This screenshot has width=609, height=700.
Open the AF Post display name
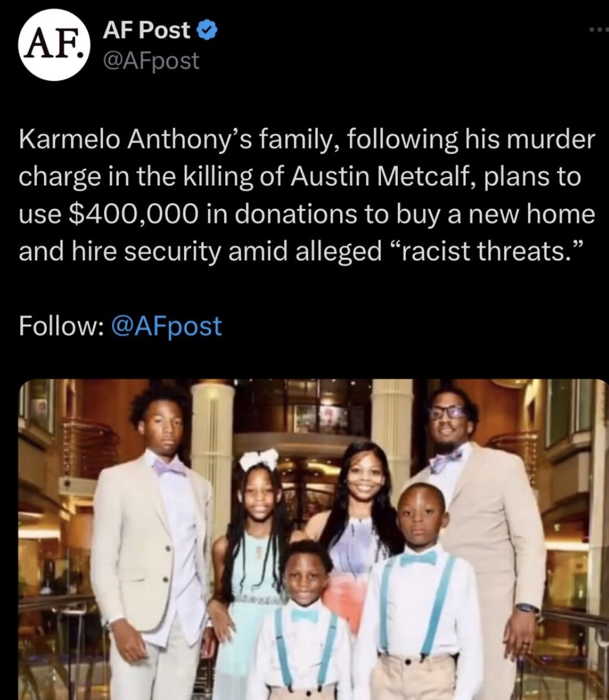146,30
